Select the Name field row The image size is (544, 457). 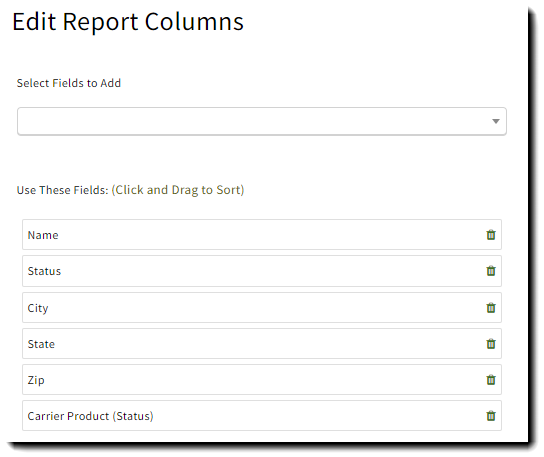(x=262, y=235)
